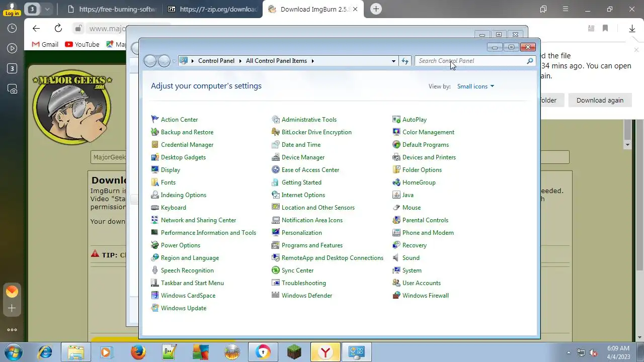Open browser tab group dropdown chevron
The width and height of the screenshot is (644, 362).
pos(47,9)
